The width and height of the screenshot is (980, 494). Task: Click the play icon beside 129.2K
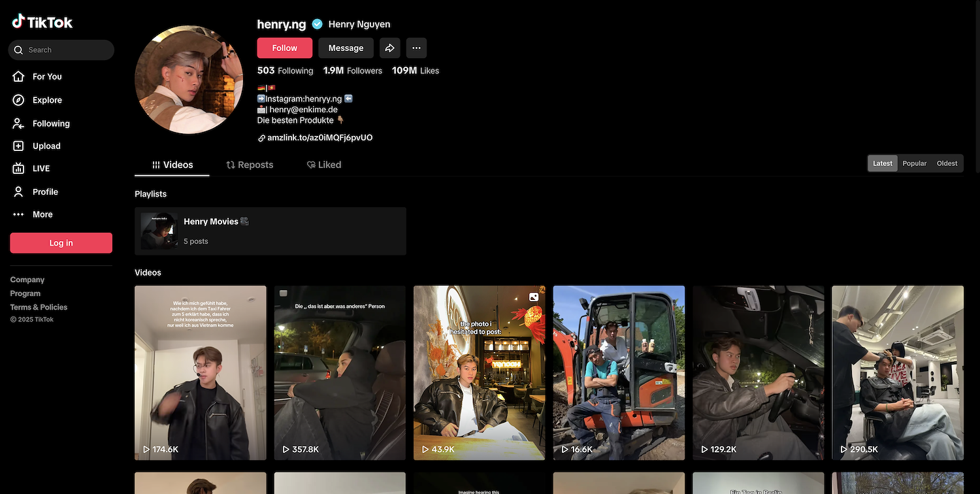point(704,450)
